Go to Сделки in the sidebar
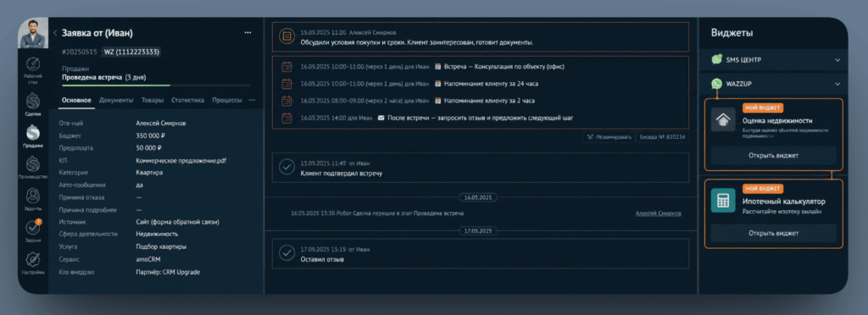Image resolution: width=868 pixels, height=315 pixels. pyautogui.click(x=33, y=103)
